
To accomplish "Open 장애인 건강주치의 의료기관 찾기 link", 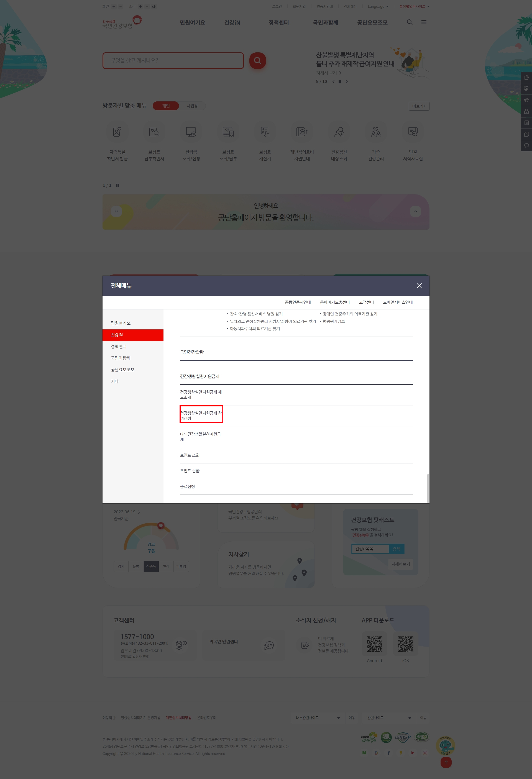I will pyautogui.click(x=350, y=314).
